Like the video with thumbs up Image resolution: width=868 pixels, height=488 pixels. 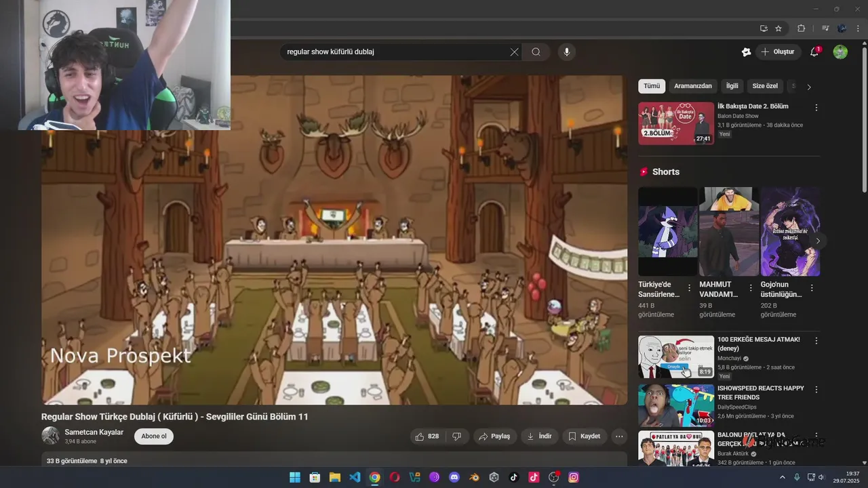coord(427,436)
